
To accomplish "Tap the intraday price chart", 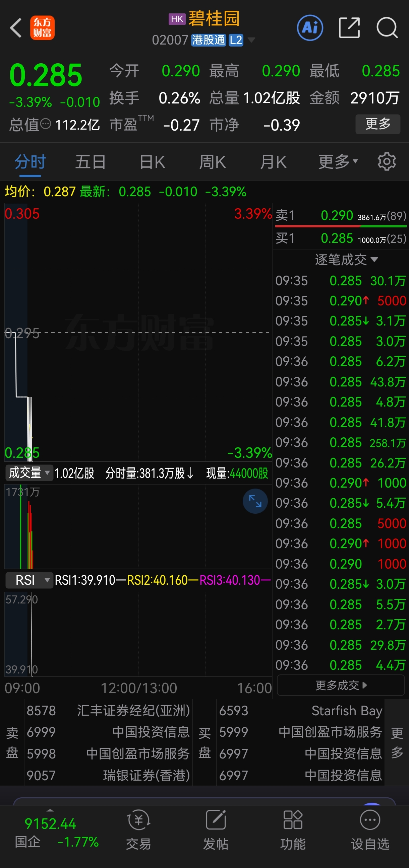I will pos(138,332).
